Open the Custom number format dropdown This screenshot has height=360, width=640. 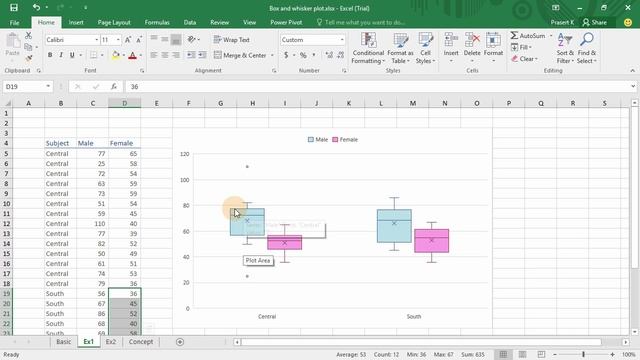(x=342, y=40)
